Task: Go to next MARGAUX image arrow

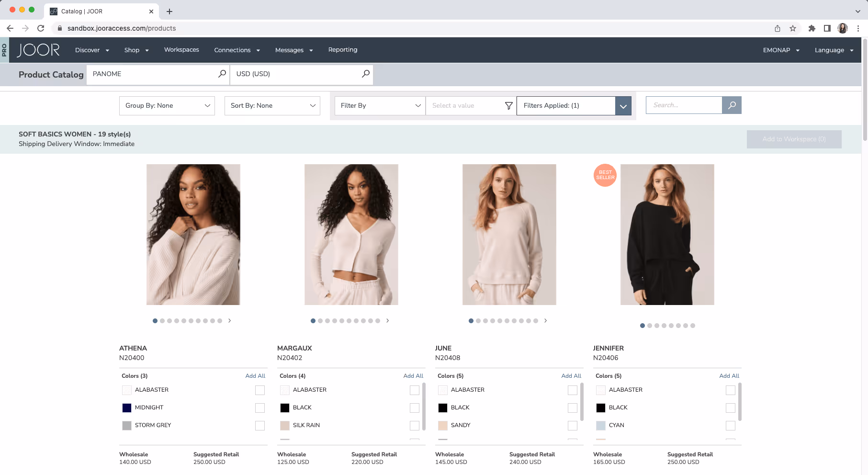Action: [x=388, y=321]
